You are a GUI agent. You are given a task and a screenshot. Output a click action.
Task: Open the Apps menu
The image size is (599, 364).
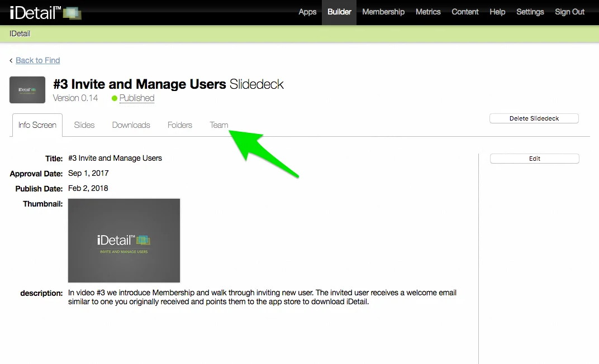[x=307, y=12]
